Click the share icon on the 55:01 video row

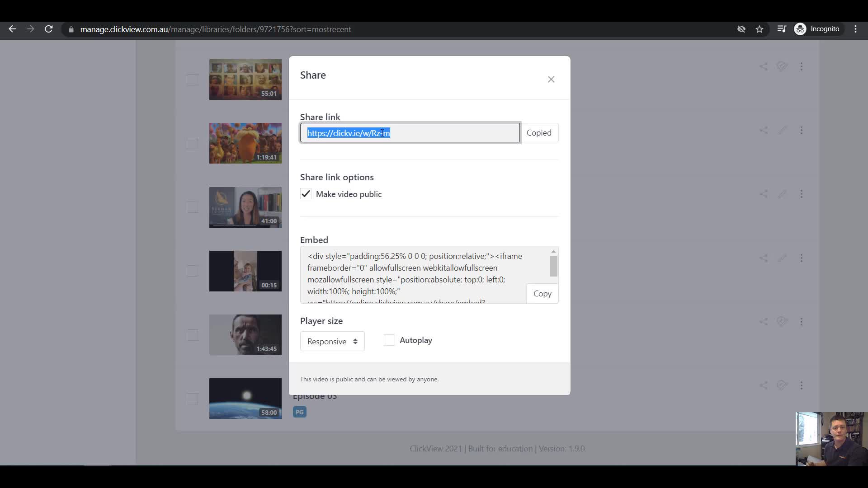coord(764,66)
